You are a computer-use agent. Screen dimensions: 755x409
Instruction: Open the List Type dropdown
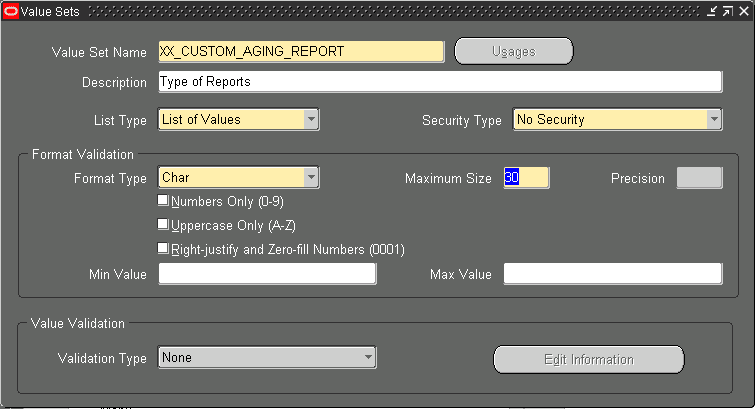coord(311,120)
